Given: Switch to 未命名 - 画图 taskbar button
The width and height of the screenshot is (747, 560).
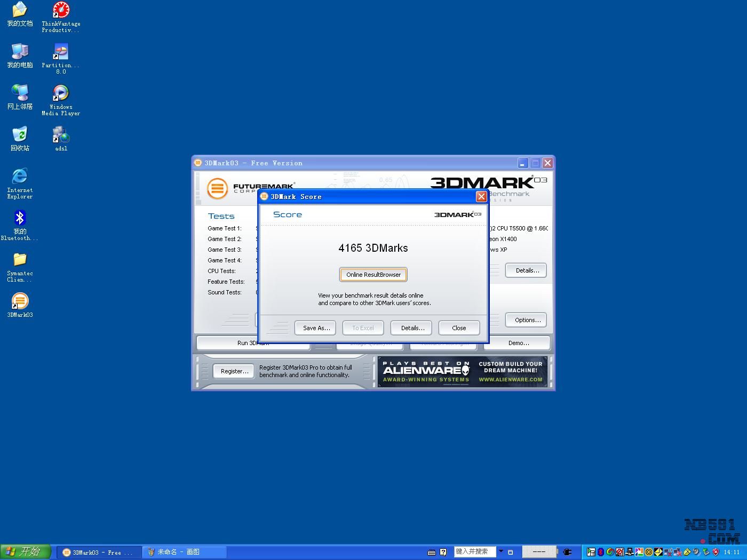Looking at the screenshot, I should pos(185,553).
